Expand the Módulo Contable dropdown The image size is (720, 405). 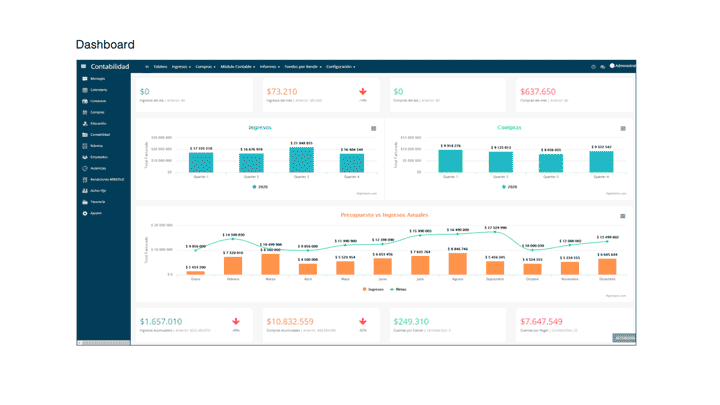pos(238,67)
